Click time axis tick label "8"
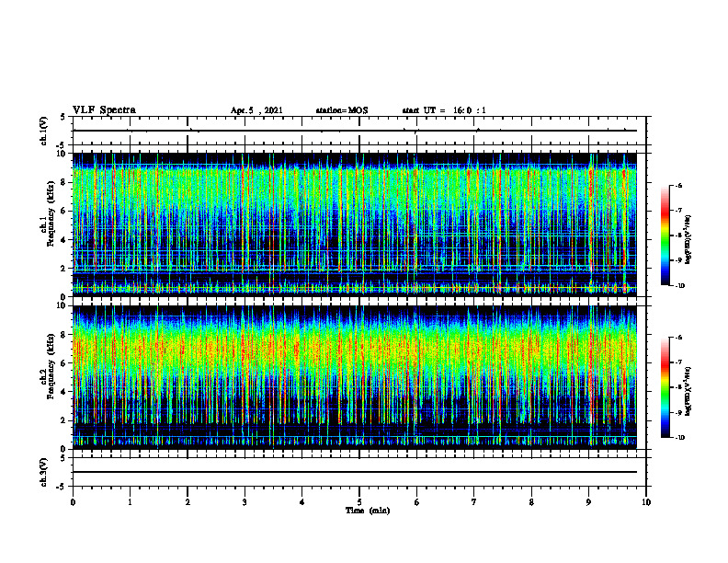This screenshot has height=563, width=728. click(x=531, y=502)
